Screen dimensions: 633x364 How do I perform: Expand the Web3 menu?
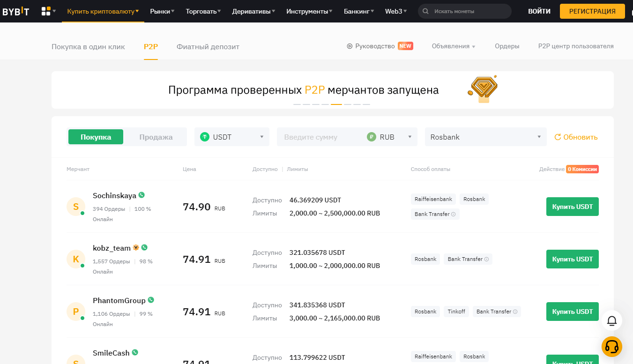click(x=396, y=11)
